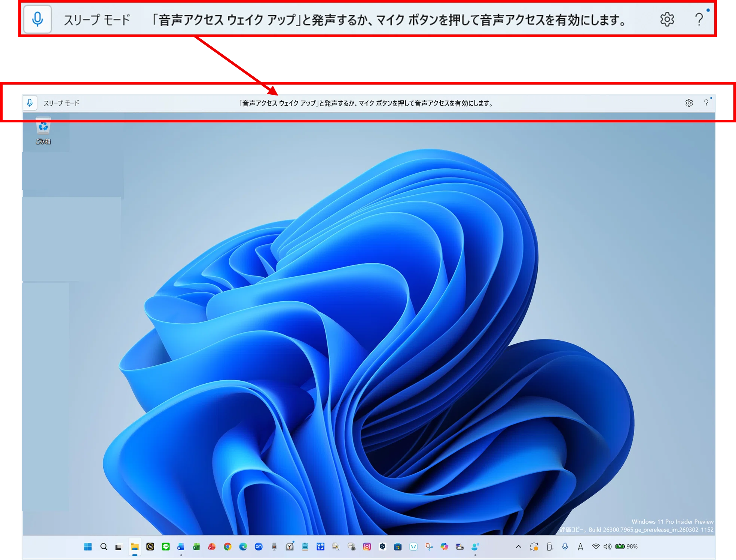Open Microsoft Store from the taskbar
Viewport: 736px width, 560px height.
[398, 547]
